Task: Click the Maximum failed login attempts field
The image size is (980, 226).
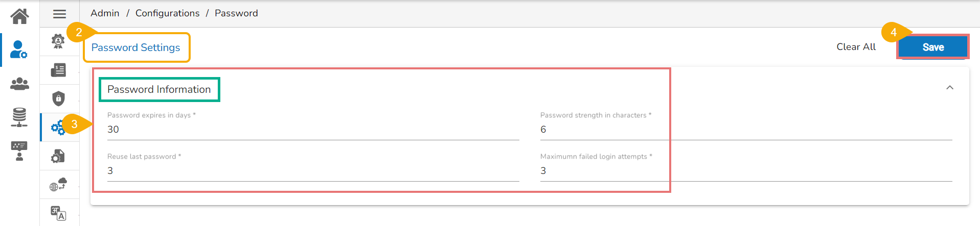Action: pyautogui.click(x=745, y=171)
